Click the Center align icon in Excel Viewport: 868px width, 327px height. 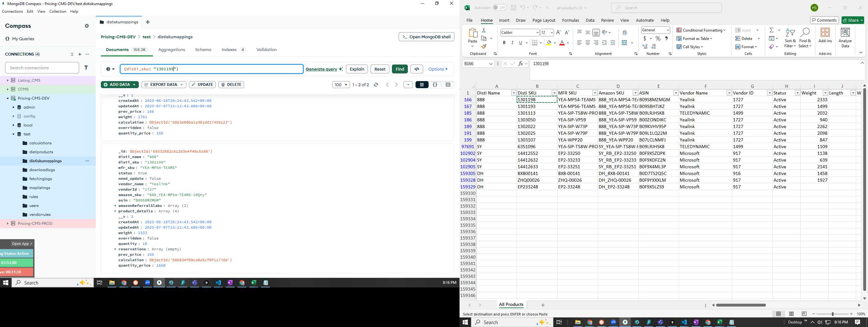click(x=587, y=43)
